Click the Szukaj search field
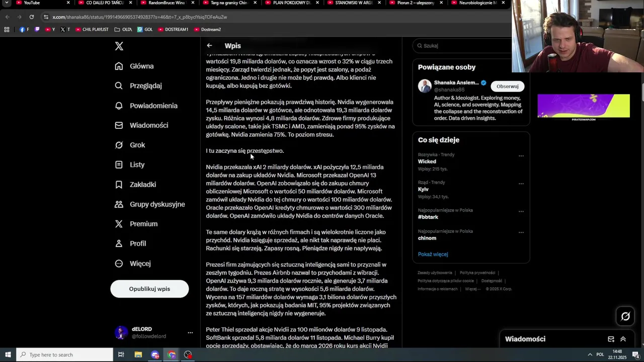Screen dimensions: 644x362 point(462,46)
